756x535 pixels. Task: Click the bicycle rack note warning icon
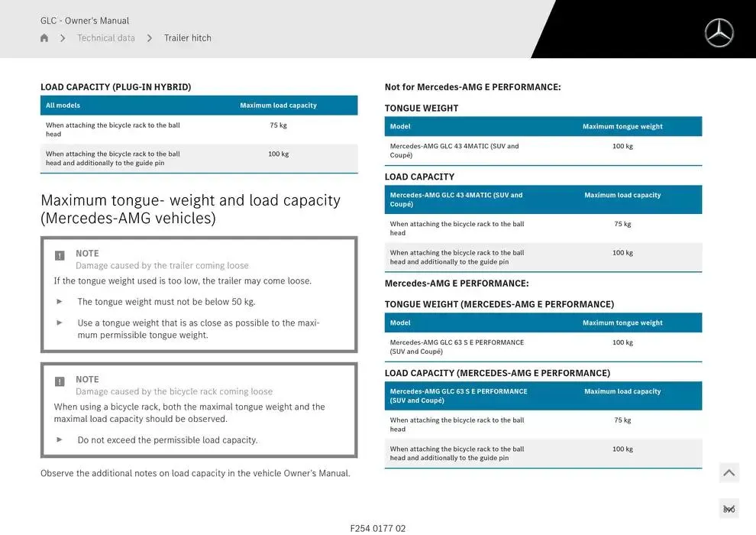[60, 381]
